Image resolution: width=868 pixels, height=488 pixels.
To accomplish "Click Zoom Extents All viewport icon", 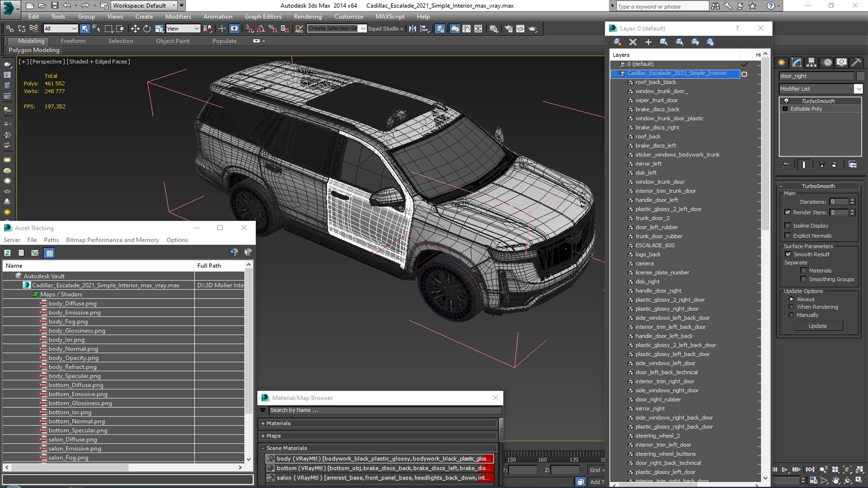I will [859, 470].
